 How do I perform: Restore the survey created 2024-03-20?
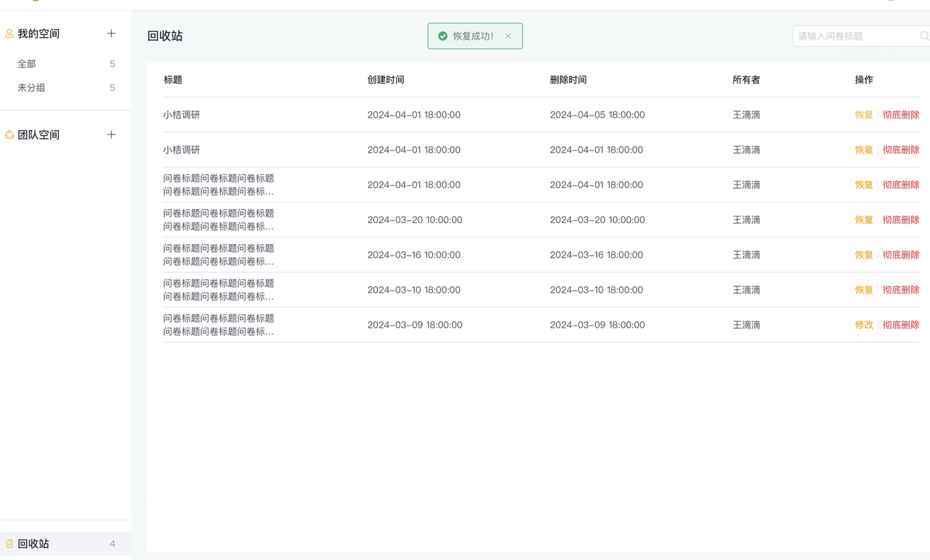click(863, 220)
